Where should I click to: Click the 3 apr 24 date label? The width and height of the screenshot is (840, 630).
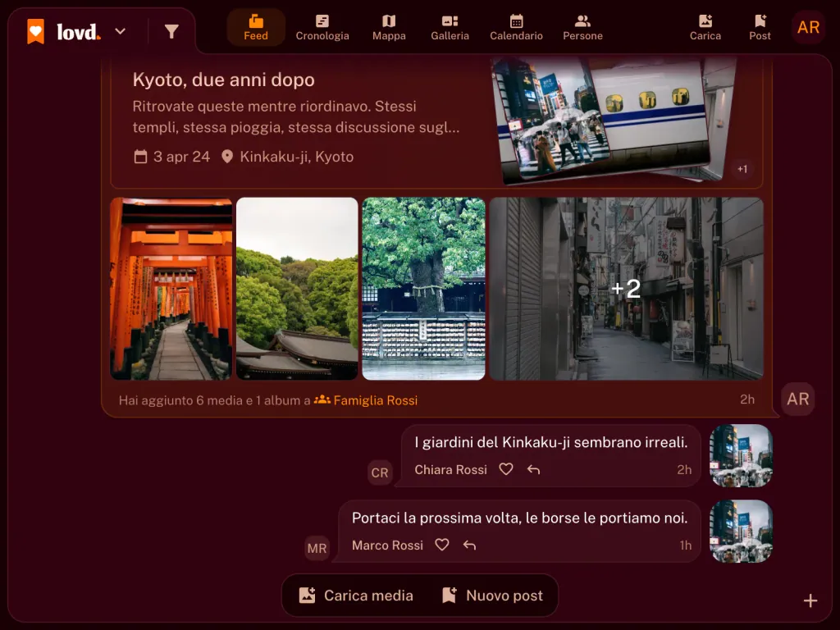pos(181,157)
